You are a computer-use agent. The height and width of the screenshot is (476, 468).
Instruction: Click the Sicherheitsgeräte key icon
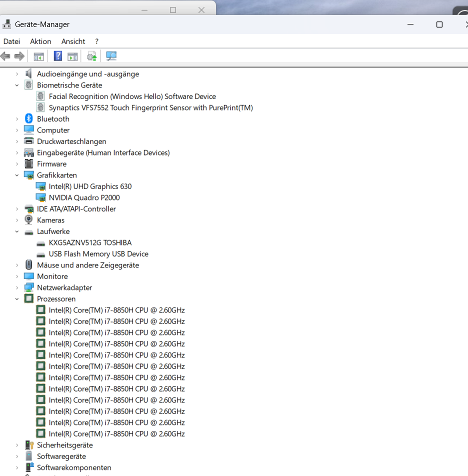point(29,444)
